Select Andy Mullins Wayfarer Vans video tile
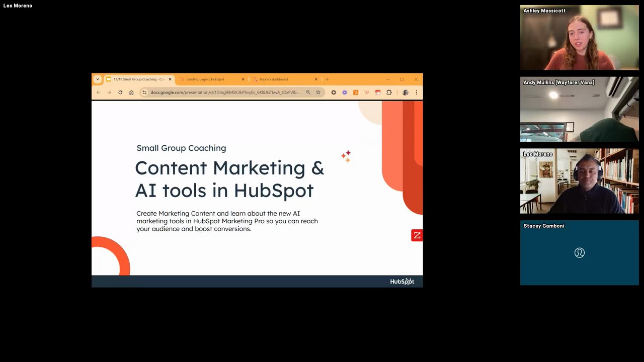Image resolution: width=644 pixels, height=362 pixels. point(580,109)
